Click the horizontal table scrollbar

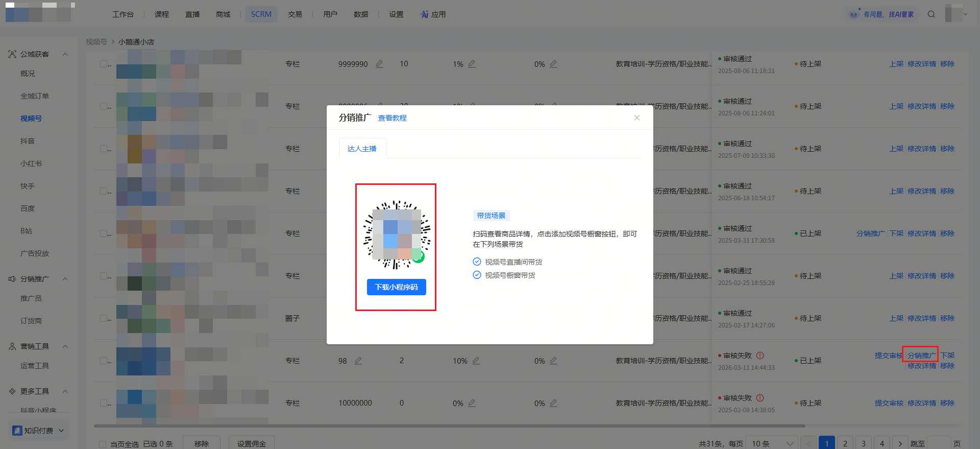449,426
